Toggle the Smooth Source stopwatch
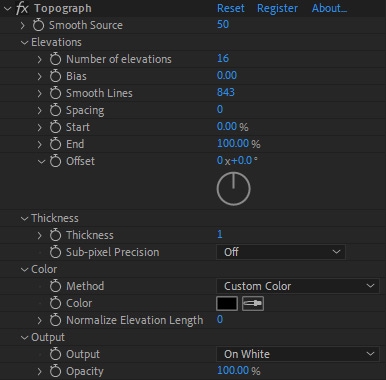Viewport: 386px width, 380px height. pos(38,25)
